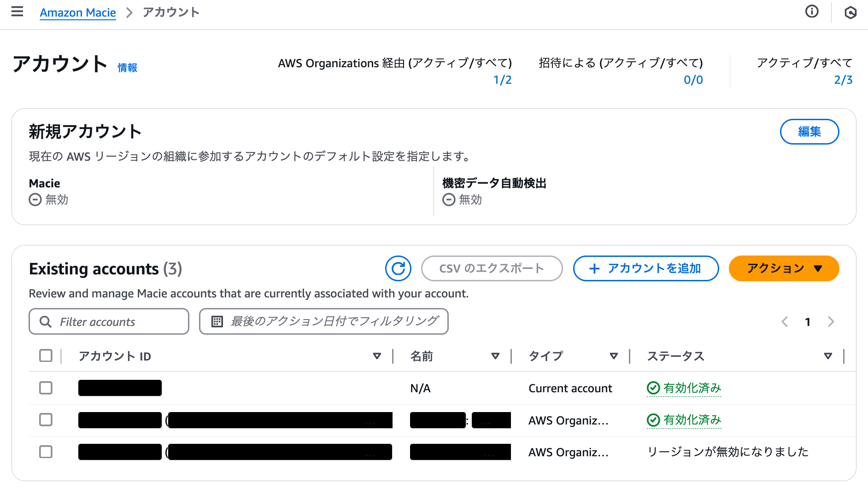Open the hamburger navigation menu
This screenshot has height=500, width=868.
tap(17, 12)
